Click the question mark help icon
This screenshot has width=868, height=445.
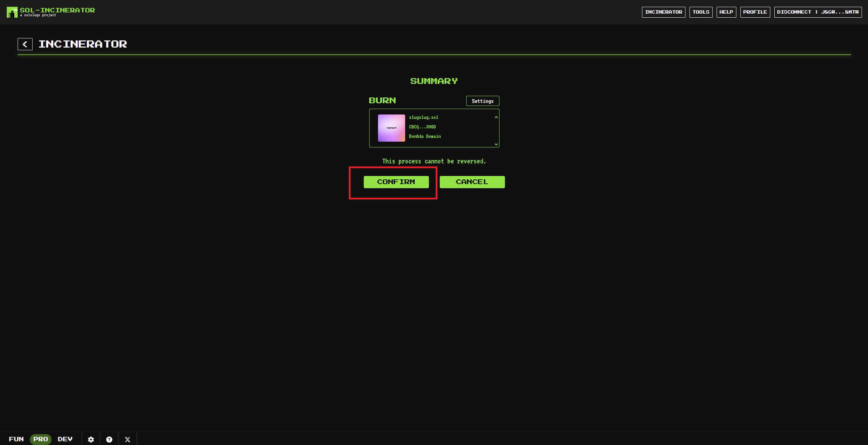[x=109, y=439]
